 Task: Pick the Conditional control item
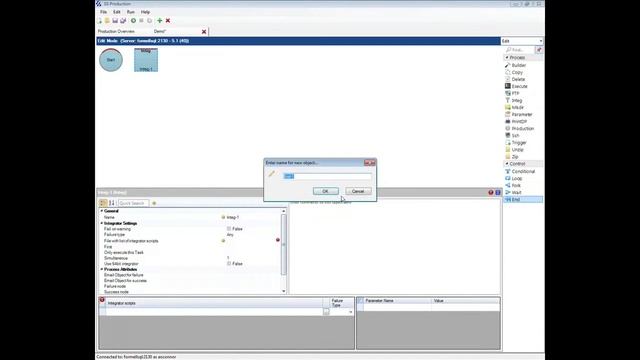pyautogui.click(x=522, y=171)
